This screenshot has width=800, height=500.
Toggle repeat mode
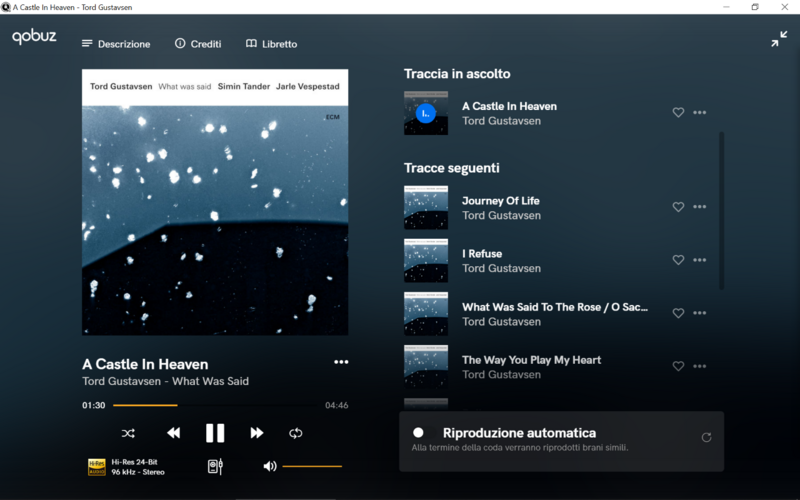pyautogui.click(x=295, y=433)
